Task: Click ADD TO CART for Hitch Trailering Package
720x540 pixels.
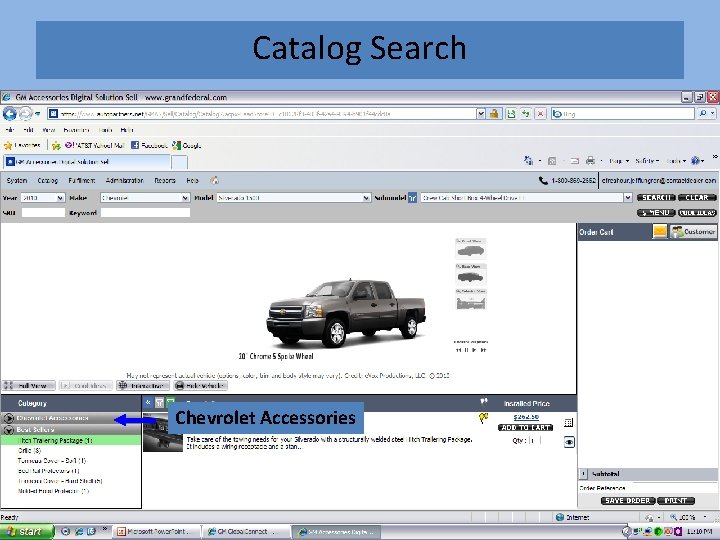Action: pos(526,428)
